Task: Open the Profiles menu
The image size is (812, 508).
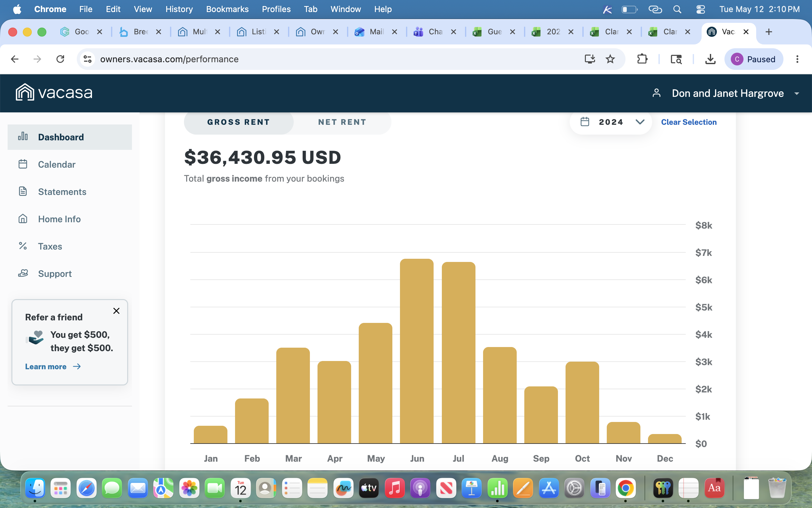Action: pyautogui.click(x=276, y=9)
